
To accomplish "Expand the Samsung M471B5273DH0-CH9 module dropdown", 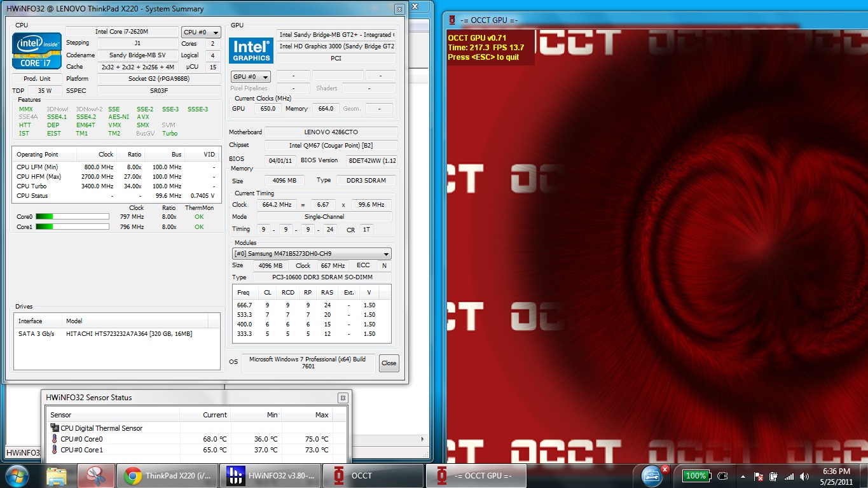I will (x=312, y=254).
